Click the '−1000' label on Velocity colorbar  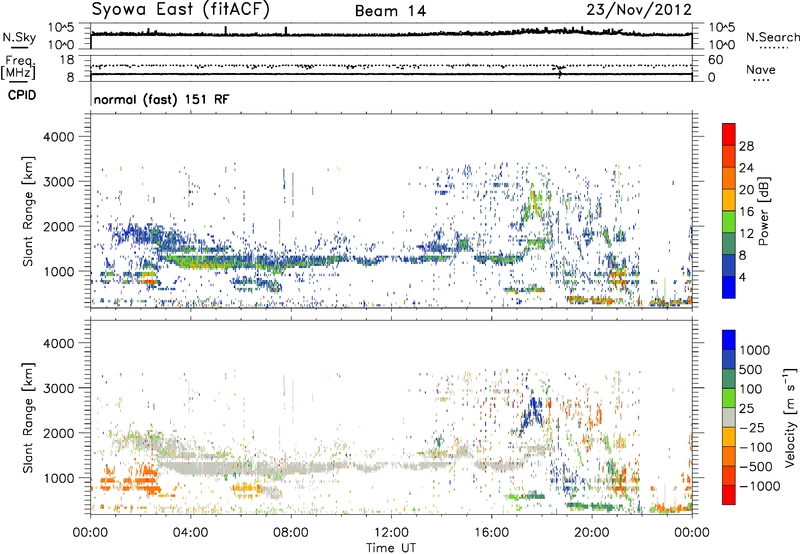click(760, 486)
